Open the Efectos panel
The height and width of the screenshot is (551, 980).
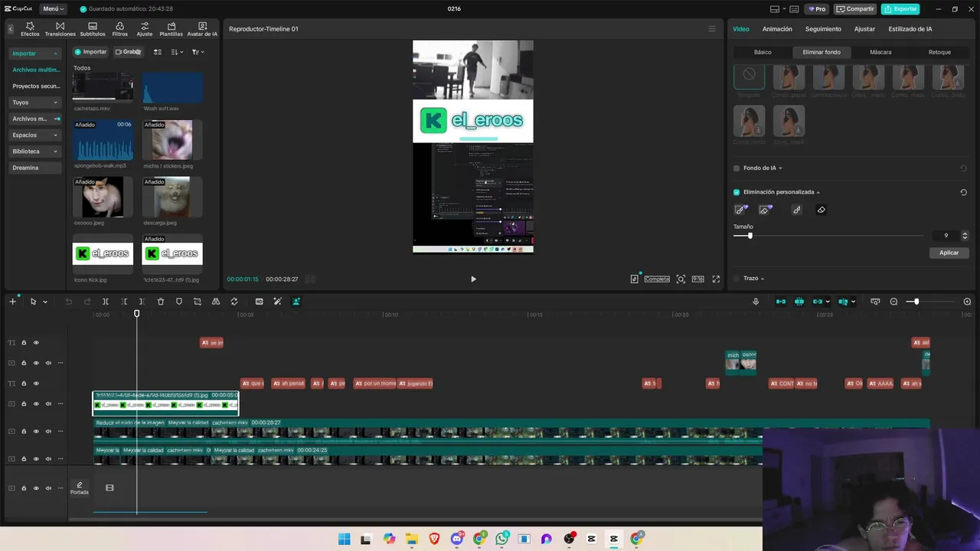[30, 29]
